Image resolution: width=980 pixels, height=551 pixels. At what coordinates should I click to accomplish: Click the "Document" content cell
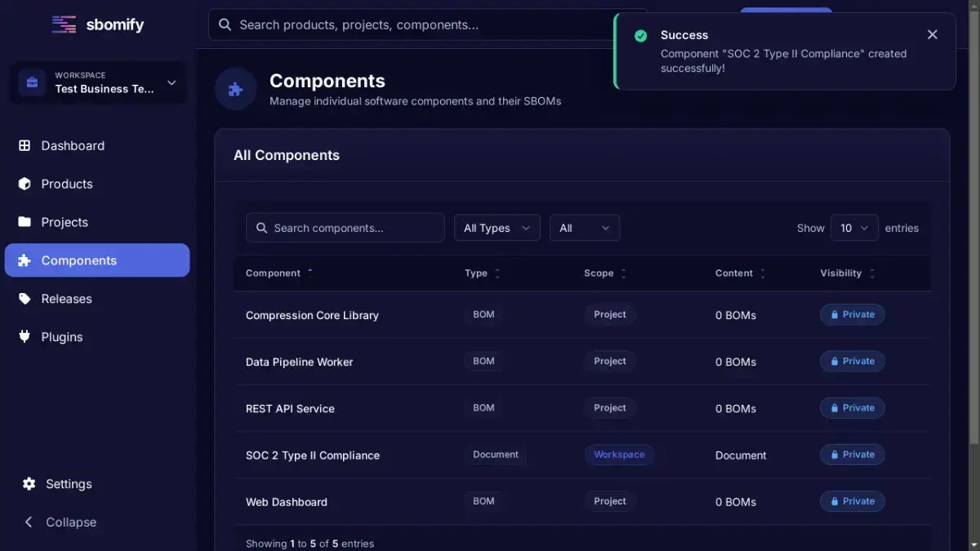(x=741, y=455)
